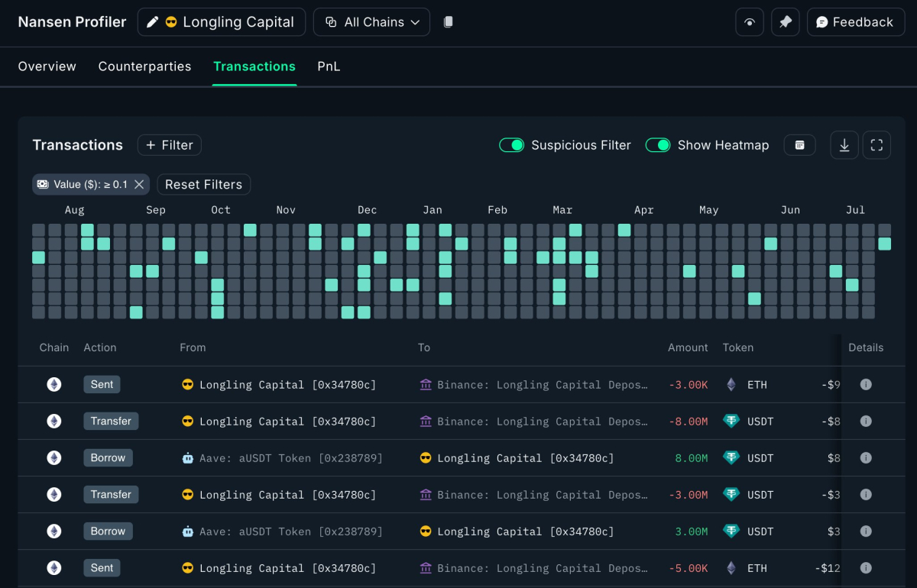917x588 pixels.
Task: Pin this profile with the pin icon
Action: pyautogui.click(x=786, y=22)
